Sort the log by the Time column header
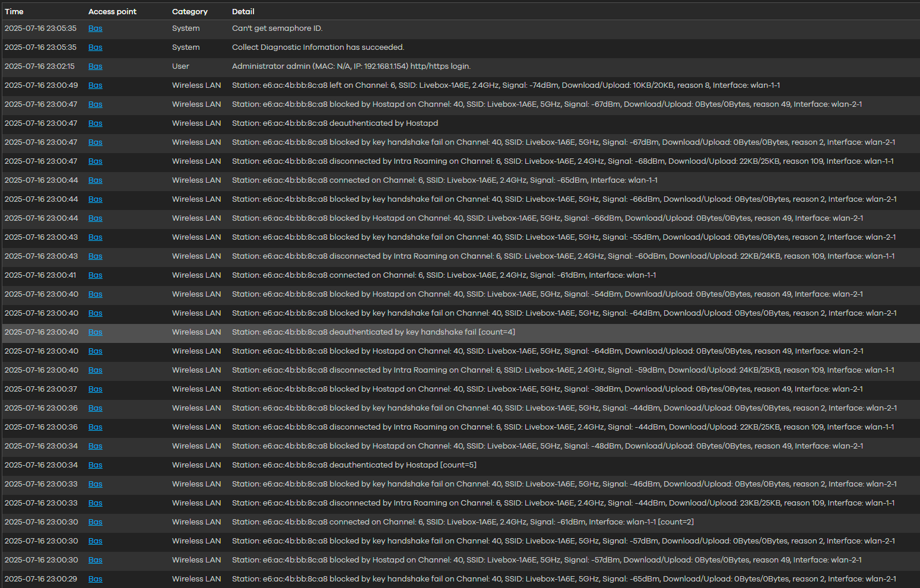The width and height of the screenshot is (920, 588). tap(14, 11)
